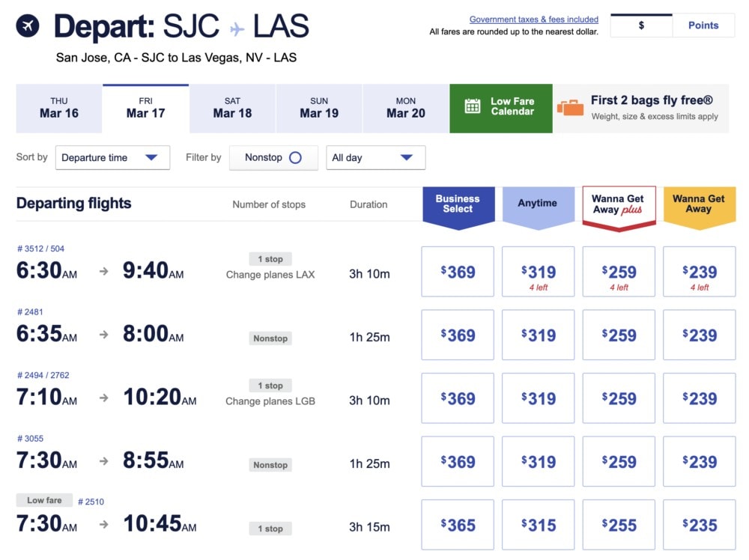Select the Sat Mar 18 date tab
The image size is (749, 560).
pos(232,109)
